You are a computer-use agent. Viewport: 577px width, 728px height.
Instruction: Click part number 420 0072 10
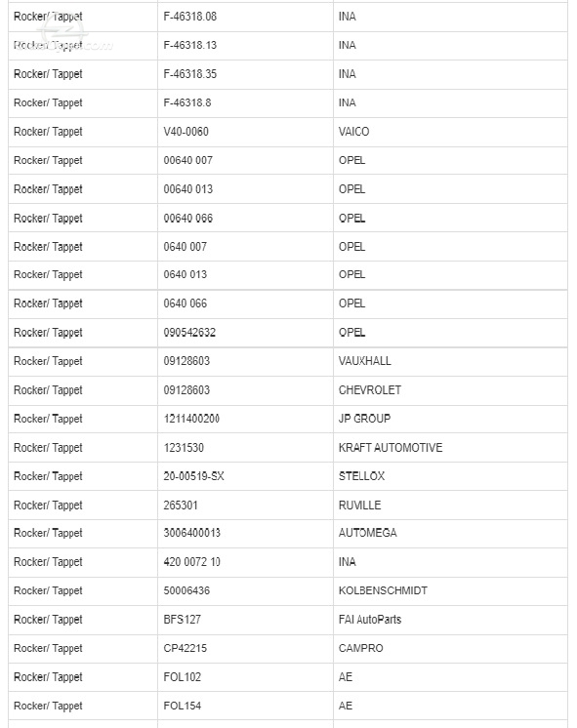click(x=192, y=562)
